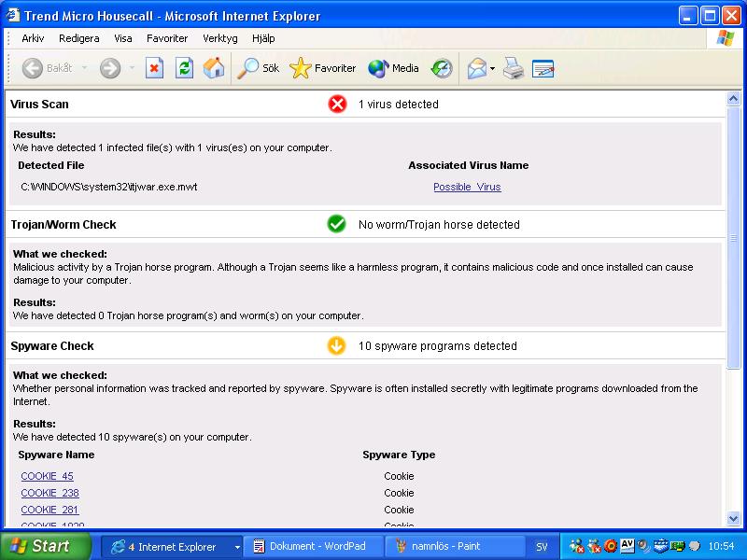Open the COOKIE_281 link

pos(49,509)
